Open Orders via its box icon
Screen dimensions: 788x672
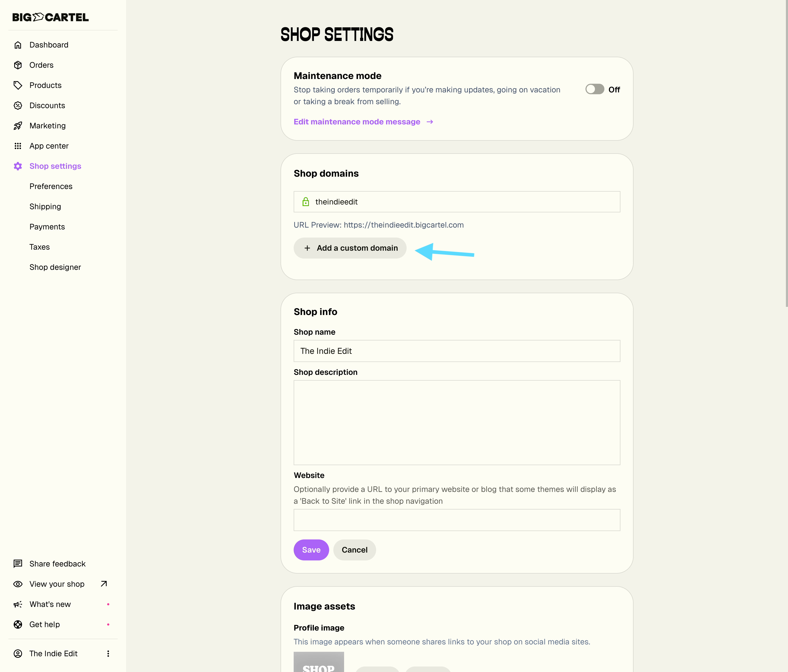coord(18,65)
